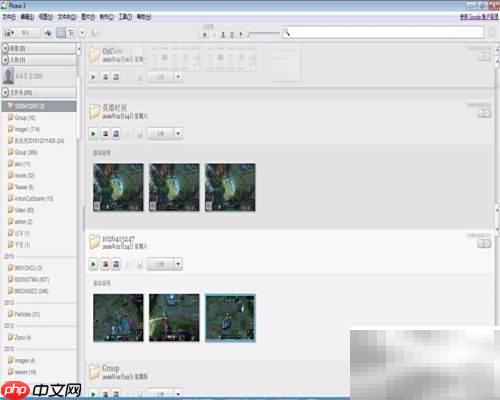
Task: Open the 图片 (Picture) menu
Action: click(x=88, y=17)
